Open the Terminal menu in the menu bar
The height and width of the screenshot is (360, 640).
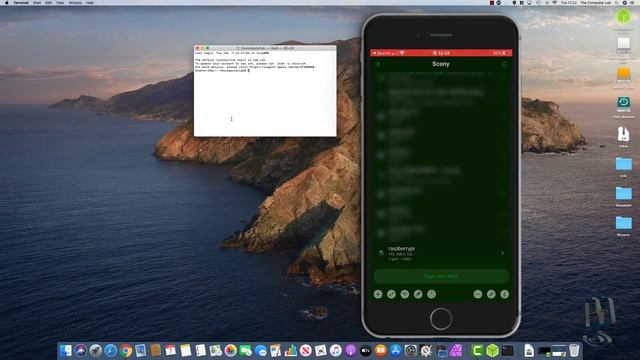(x=21, y=2)
